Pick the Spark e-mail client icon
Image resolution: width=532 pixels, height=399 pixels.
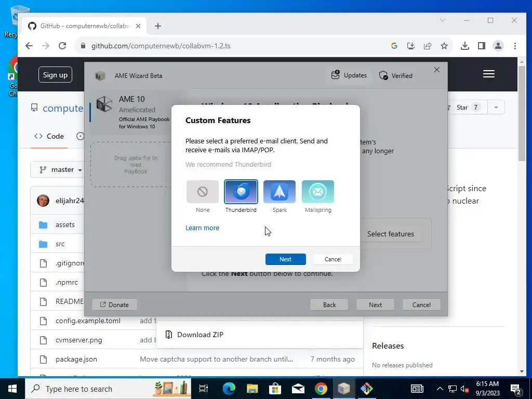point(279,192)
